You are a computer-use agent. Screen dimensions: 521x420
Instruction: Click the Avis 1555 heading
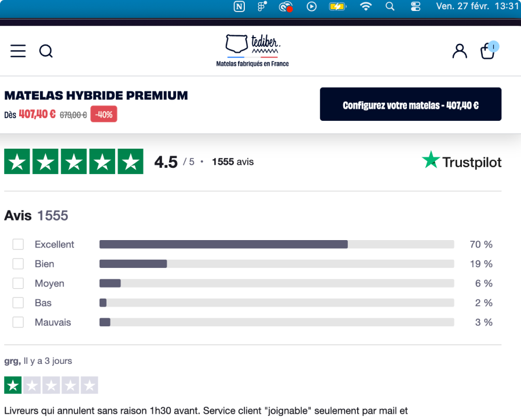tap(36, 215)
